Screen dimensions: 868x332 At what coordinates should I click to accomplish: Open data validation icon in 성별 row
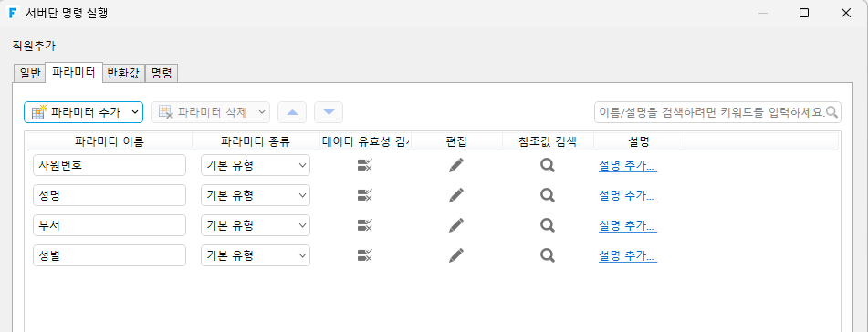tap(365, 254)
